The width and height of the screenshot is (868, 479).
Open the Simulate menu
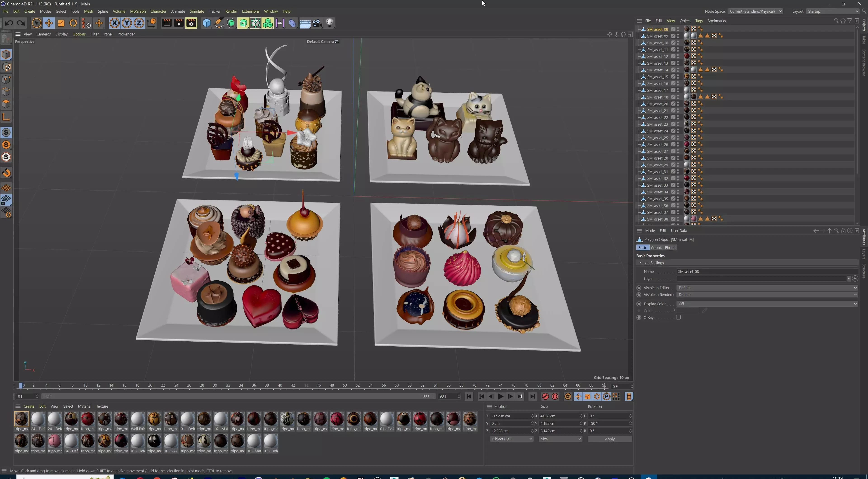197,11
